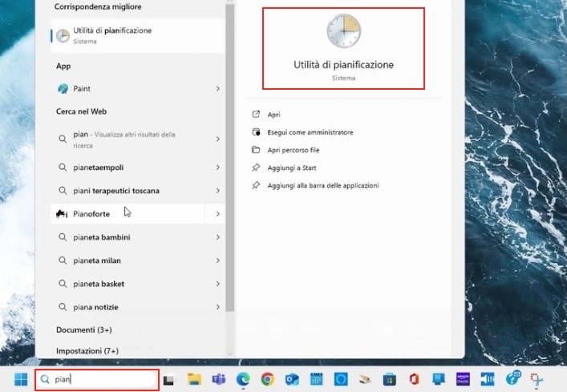
Task: Launch the Office app from the taskbar
Action: [x=414, y=379]
